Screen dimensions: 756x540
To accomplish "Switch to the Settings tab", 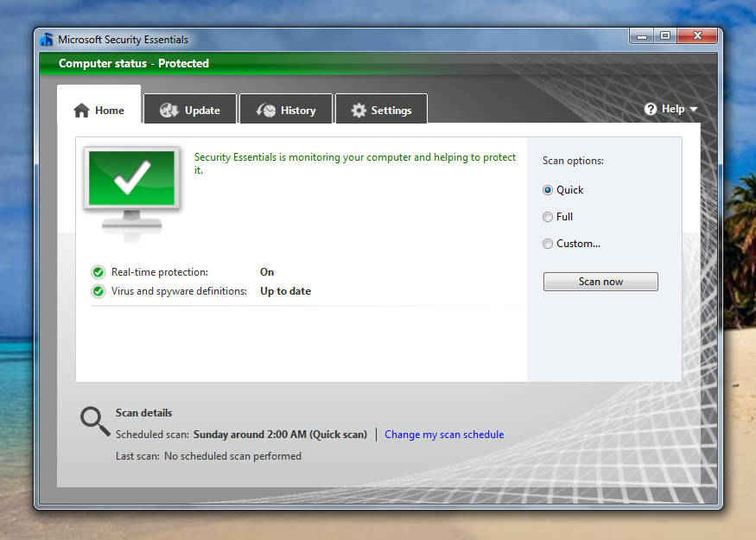I will click(x=381, y=110).
